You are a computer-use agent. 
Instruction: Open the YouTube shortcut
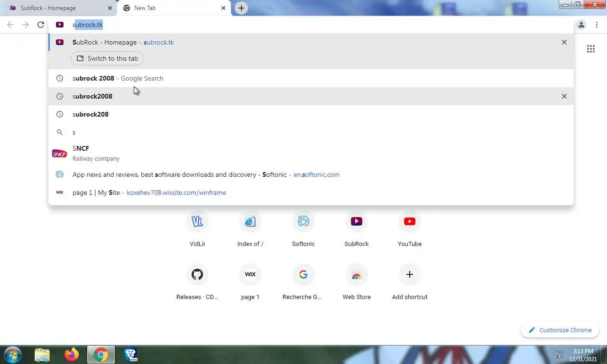click(410, 229)
